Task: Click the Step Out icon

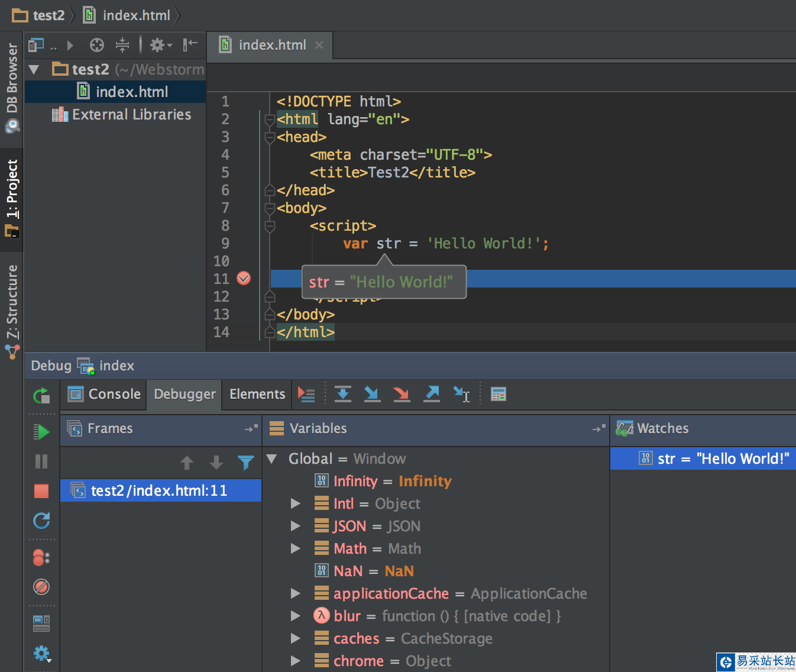Action: [432, 394]
